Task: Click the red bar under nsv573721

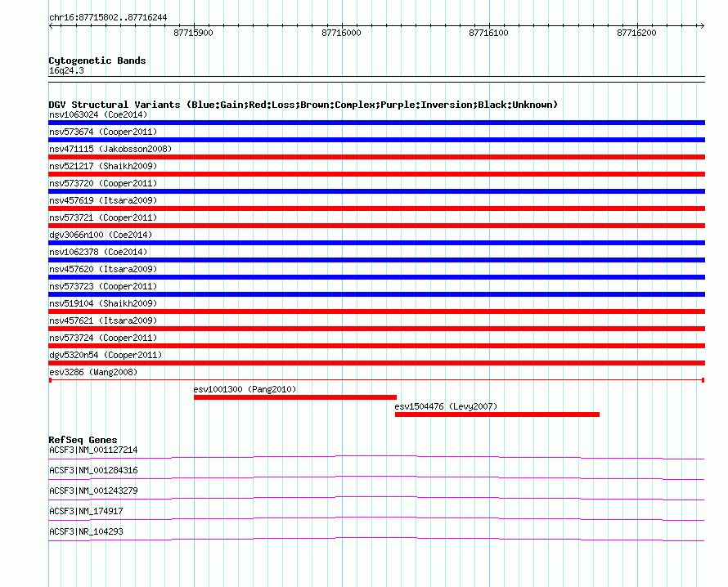Action: click(x=376, y=226)
